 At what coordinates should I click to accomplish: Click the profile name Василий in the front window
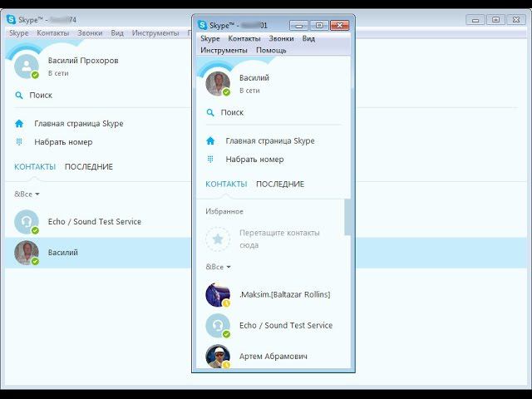click(254, 78)
